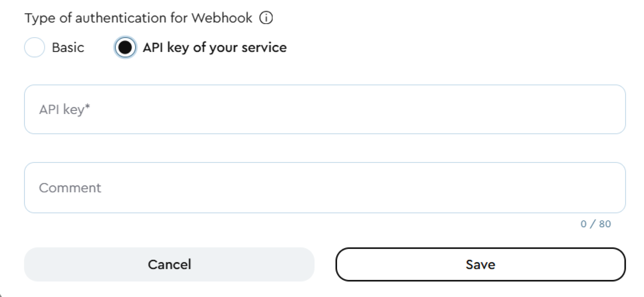Click the Comment field placeholder text
Screen dimensions: 644x297
pyautogui.click(x=70, y=188)
